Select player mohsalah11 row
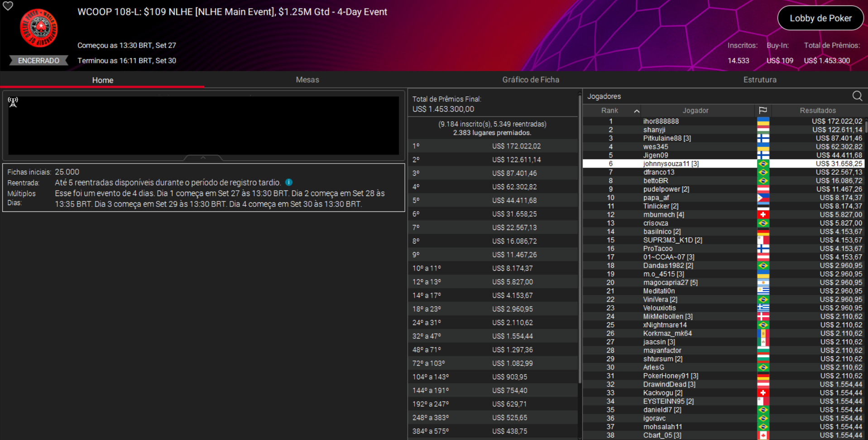The height and width of the screenshot is (440, 868). tap(723, 427)
